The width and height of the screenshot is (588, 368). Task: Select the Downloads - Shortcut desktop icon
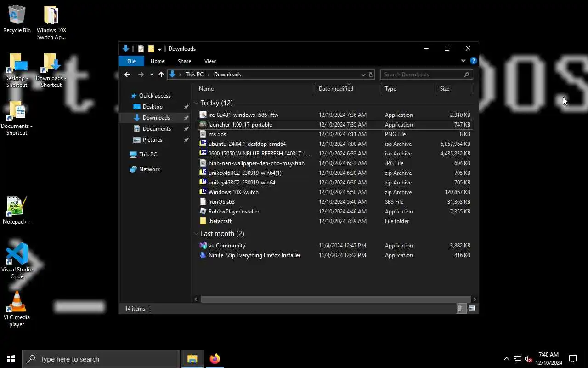click(51, 70)
